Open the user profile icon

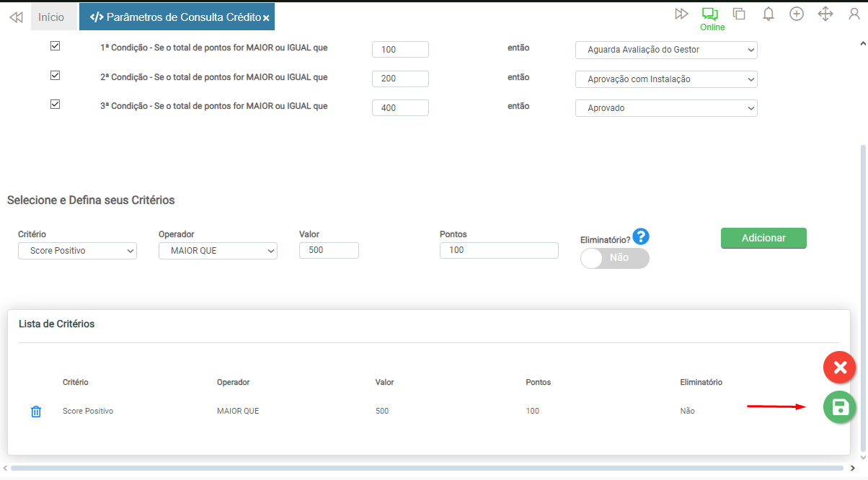coord(854,14)
